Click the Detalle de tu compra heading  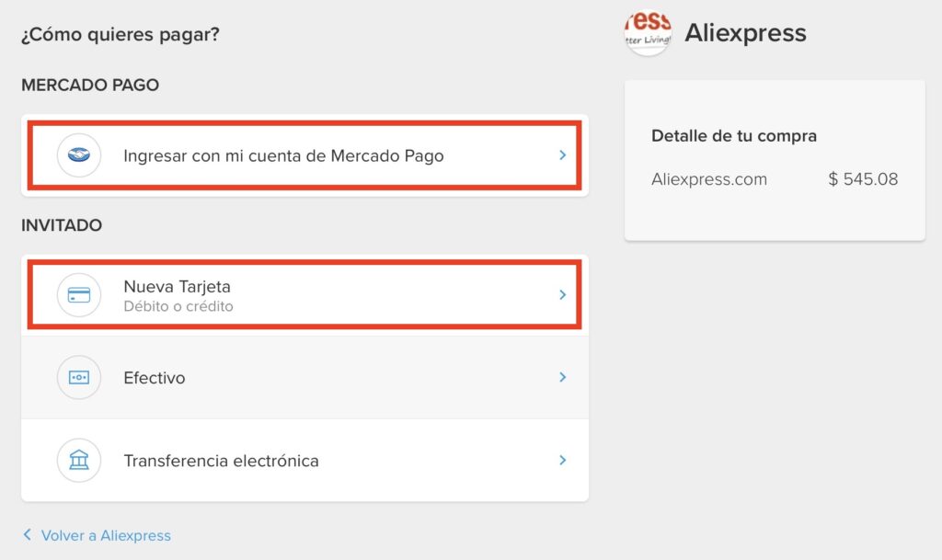pyautogui.click(x=734, y=136)
